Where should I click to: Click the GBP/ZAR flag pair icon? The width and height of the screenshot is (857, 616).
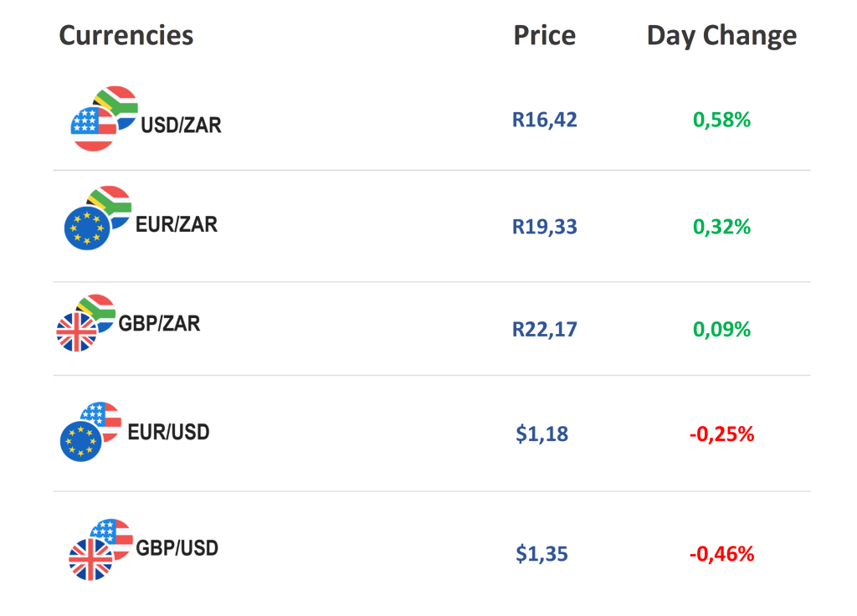click(x=85, y=323)
